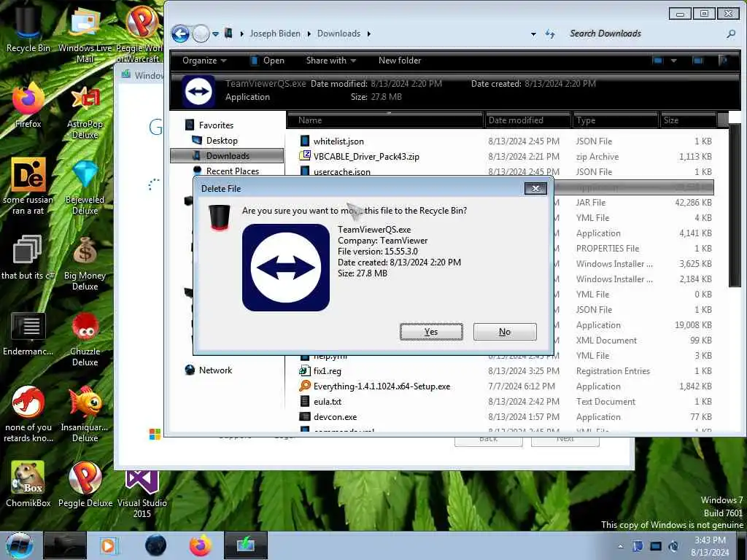
Task: Open Recycle Bin desktop icon
Action: (28, 29)
